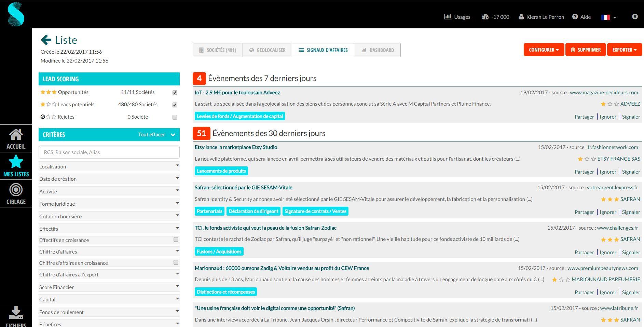Check the Effectifs en croissance criterion
644x327 pixels.
pyautogui.click(x=176, y=240)
